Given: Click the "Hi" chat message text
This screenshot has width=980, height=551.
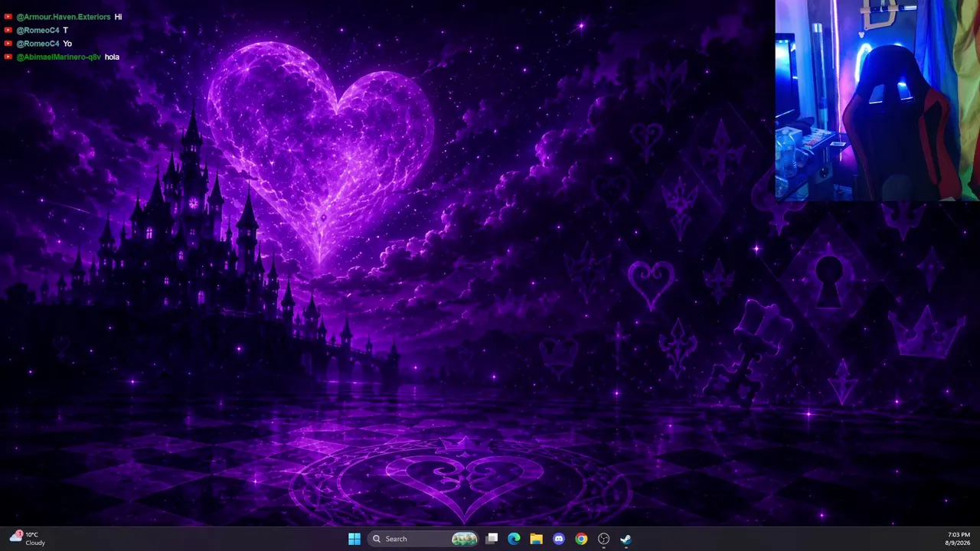Looking at the screenshot, I should click(x=118, y=17).
